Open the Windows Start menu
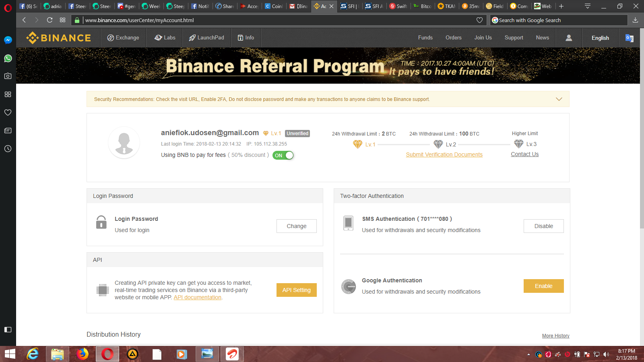Image resolution: width=644 pixels, height=362 pixels. click(10, 354)
